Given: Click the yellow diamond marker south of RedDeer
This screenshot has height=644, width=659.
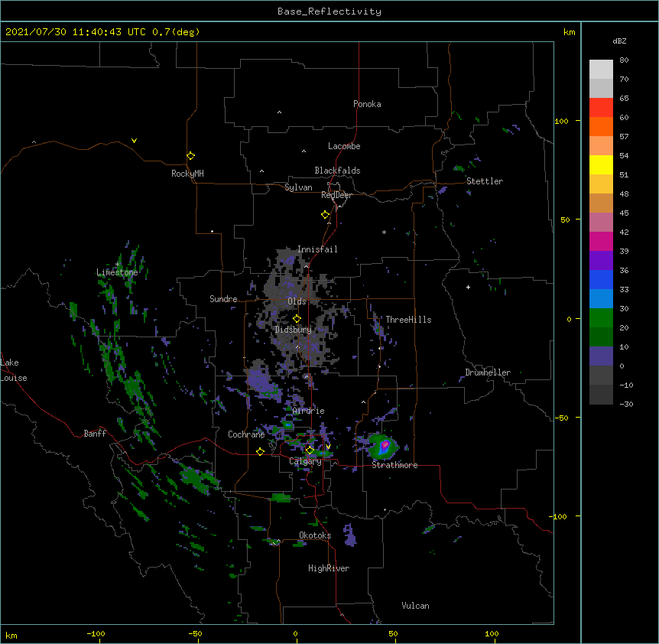Looking at the screenshot, I should click(325, 215).
